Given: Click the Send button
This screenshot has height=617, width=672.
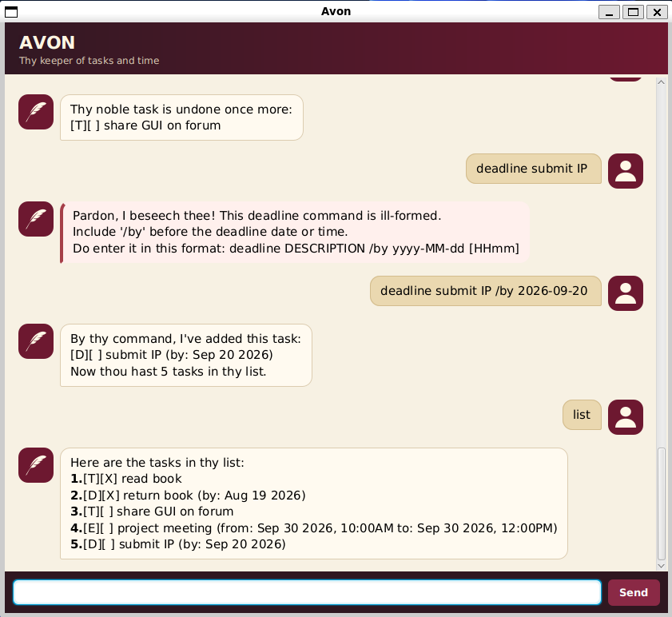Looking at the screenshot, I should click(634, 592).
